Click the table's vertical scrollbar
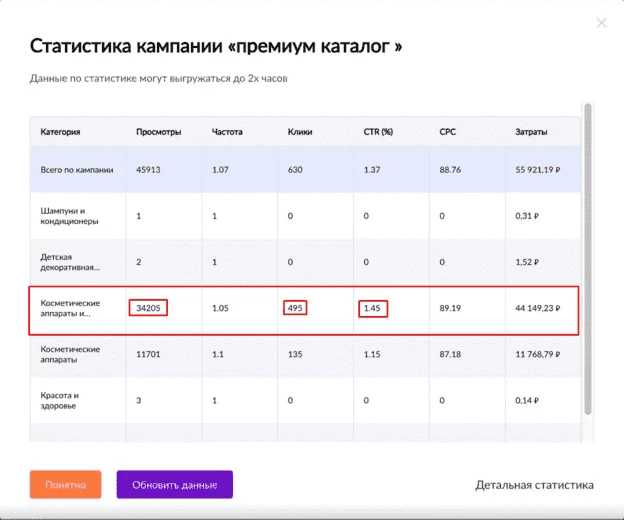This screenshot has width=624, height=520. click(x=588, y=259)
